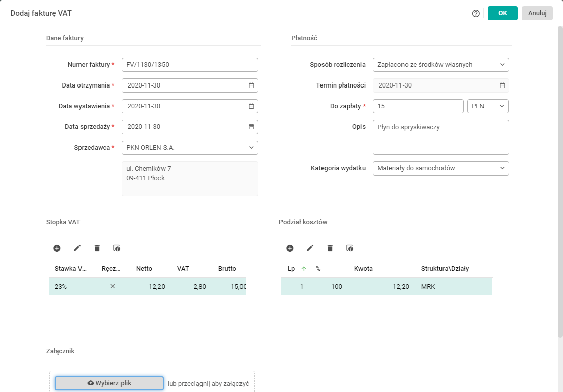The height and width of the screenshot is (392, 563).
Task: Click the Netto value 12,20 in VAT table
Action: [157, 287]
